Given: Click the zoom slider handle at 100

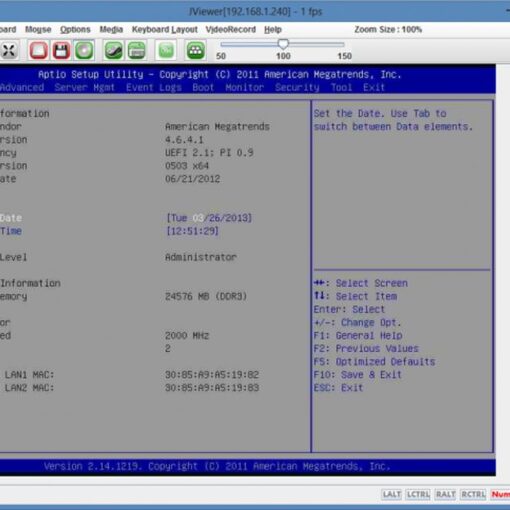Looking at the screenshot, I should [283, 44].
